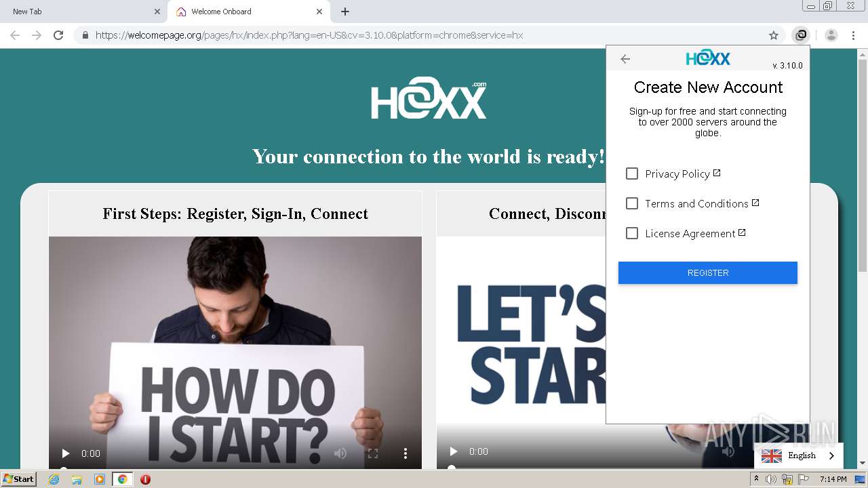Tick the Privacy Policy checkbox
The width and height of the screenshot is (868, 488).
632,174
